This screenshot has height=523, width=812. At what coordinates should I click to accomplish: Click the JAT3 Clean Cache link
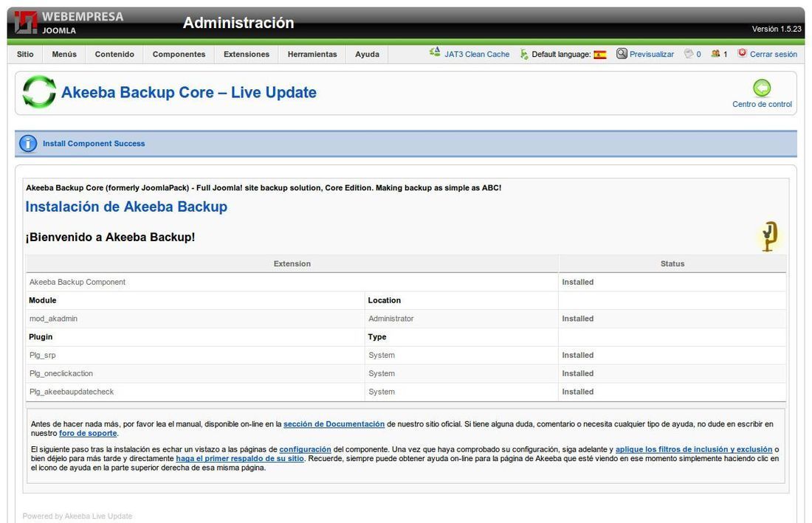tap(477, 55)
